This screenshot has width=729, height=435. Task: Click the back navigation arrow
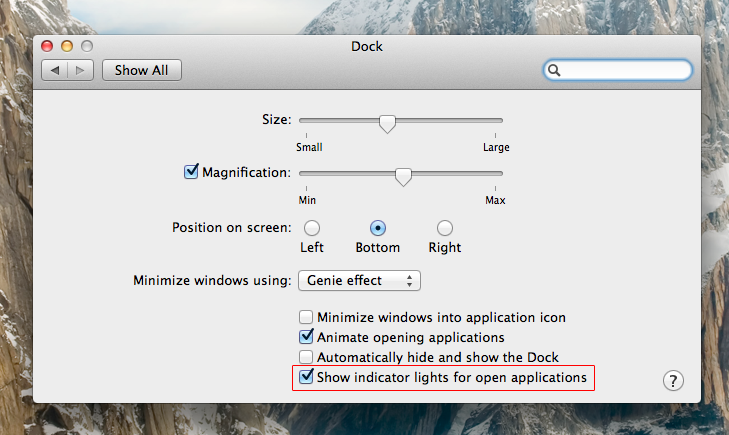pos(55,70)
